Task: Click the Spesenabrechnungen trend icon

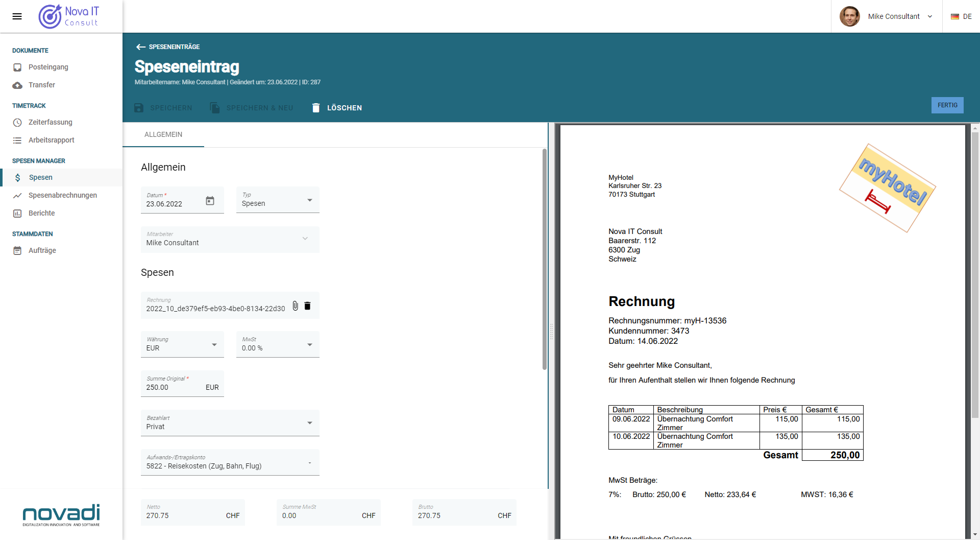Action: 17,196
